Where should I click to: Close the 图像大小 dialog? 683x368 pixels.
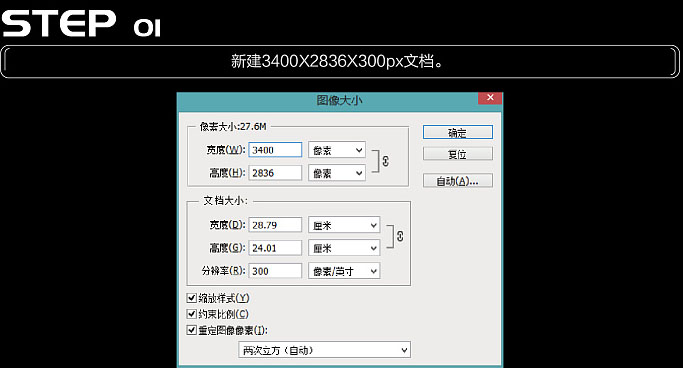click(x=490, y=98)
